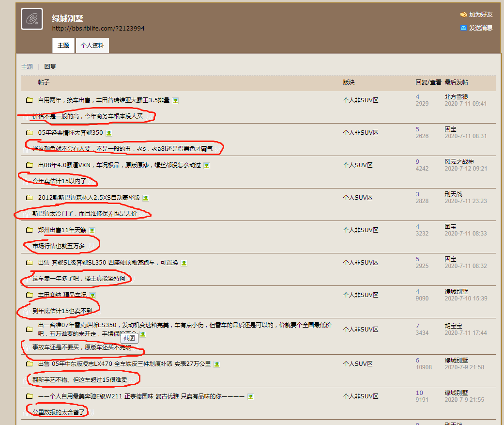504x425 pixels.
Task: Open post 出售 奔驰SL级奔驰SL350
Action: pyautogui.click(x=108, y=263)
